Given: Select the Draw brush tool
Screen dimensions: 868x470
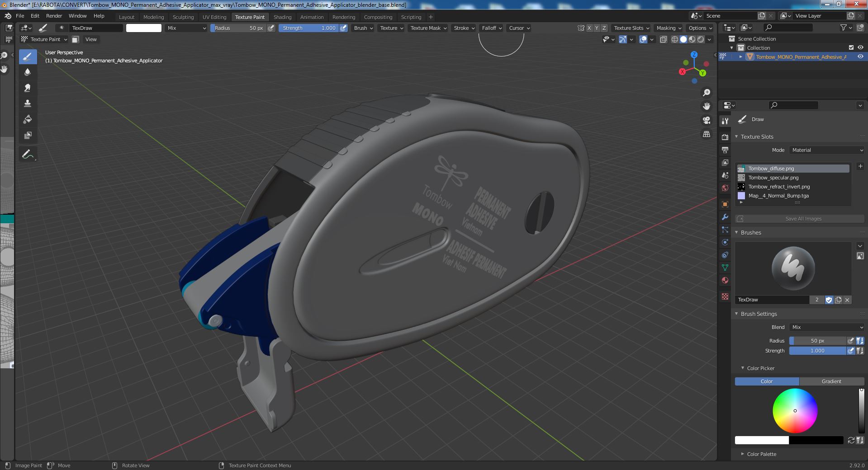Looking at the screenshot, I should 28,56.
